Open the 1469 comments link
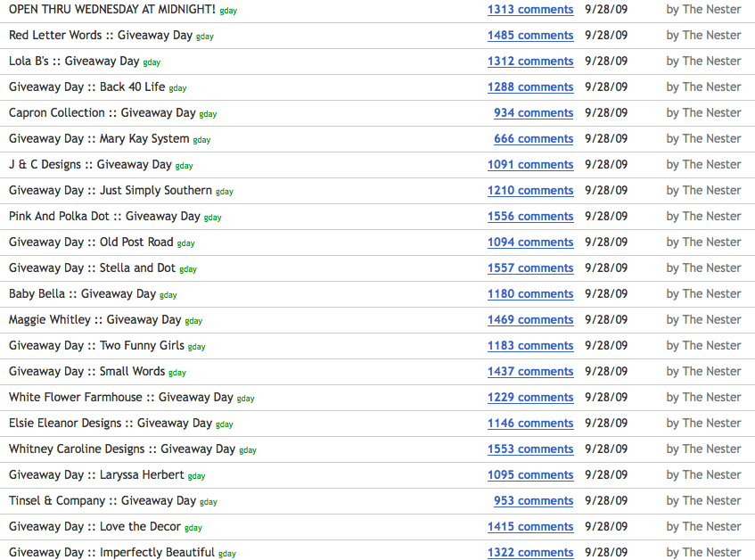Viewport: 755px width, 560px height. click(x=530, y=320)
